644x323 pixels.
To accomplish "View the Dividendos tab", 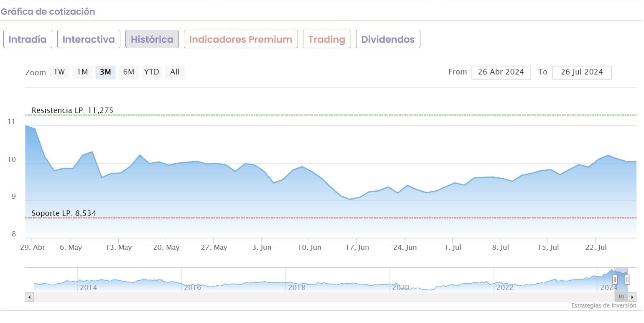I will coord(388,39).
